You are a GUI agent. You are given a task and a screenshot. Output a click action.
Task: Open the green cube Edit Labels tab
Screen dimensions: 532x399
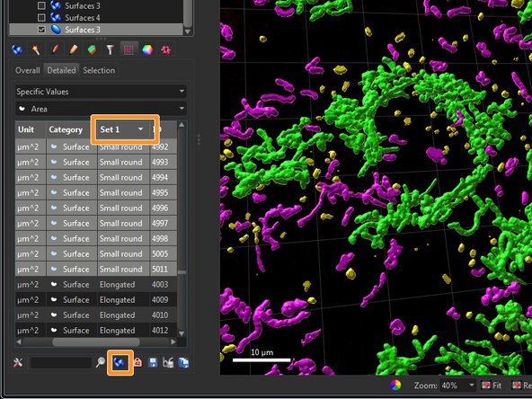pos(92,50)
